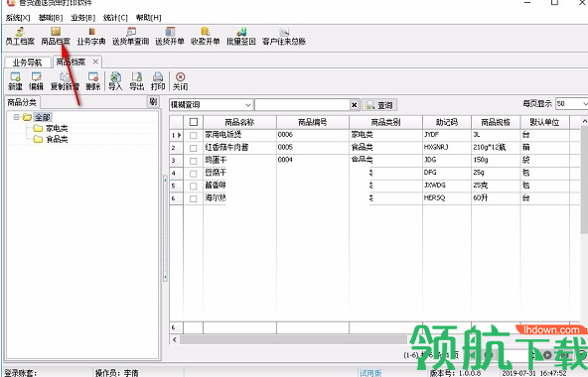Sort by 助记码 column header
The width and height of the screenshot is (588, 377).
point(447,122)
